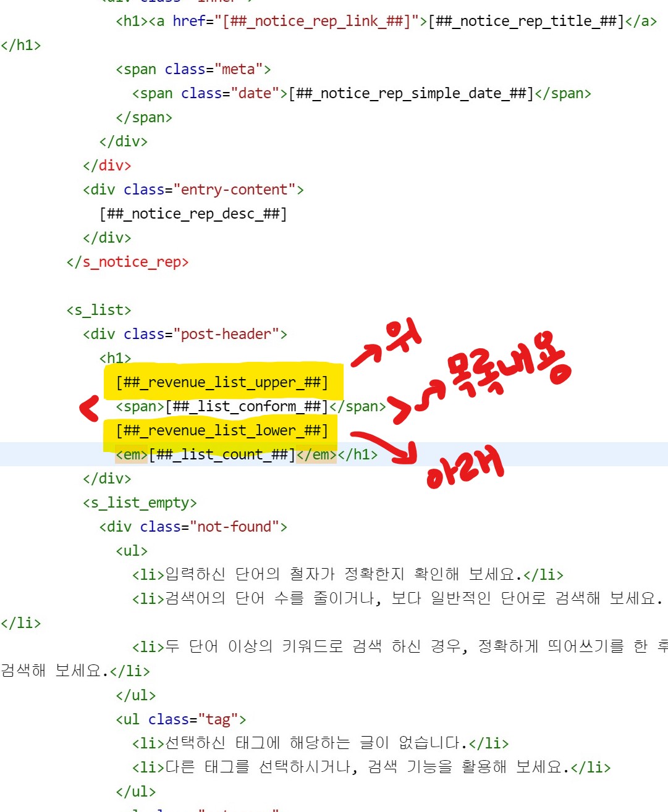Click the [##_list_conform_##] span line
Viewport: 668px width, 812px height.
tap(250, 406)
